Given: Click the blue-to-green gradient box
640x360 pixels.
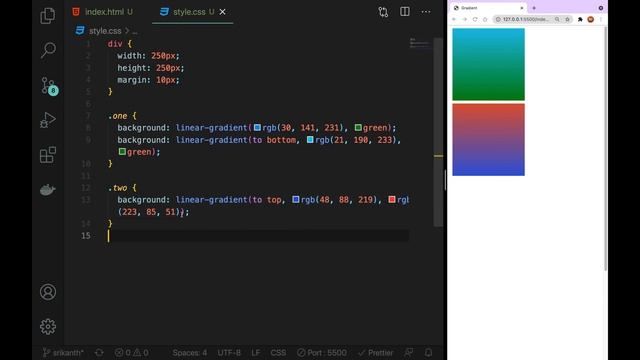Looking at the screenshot, I should [489, 64].
